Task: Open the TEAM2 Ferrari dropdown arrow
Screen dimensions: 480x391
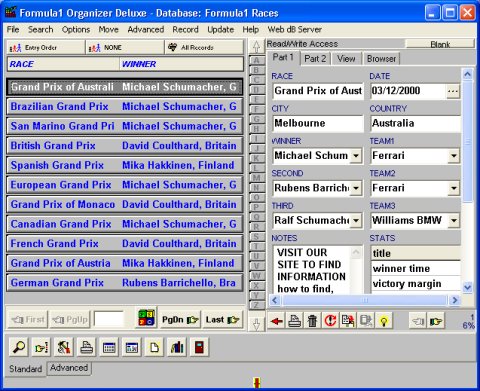Action: 453,188
